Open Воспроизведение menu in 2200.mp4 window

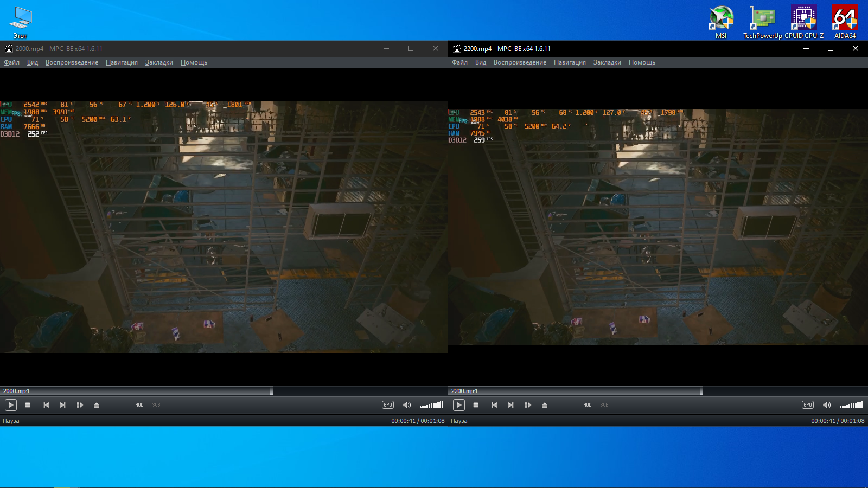pyautogui.click(x=520, y=62)
